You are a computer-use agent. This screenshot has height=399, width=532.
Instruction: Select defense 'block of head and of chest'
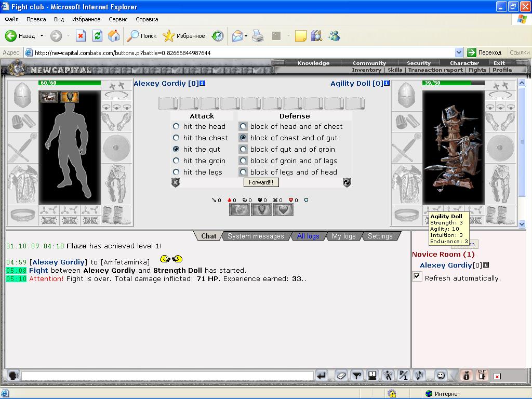243,126
